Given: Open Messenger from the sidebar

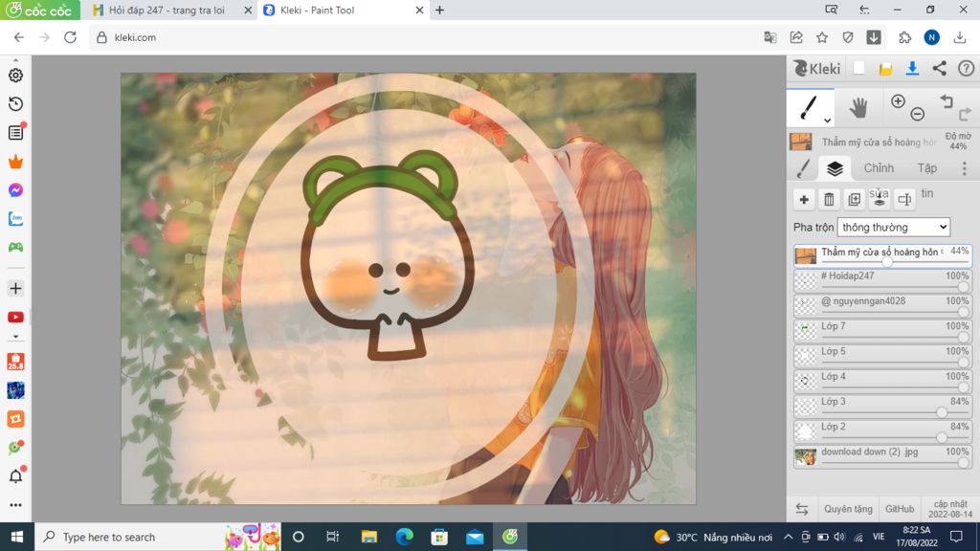Looking at the screenshot, I should click(15, 190).
